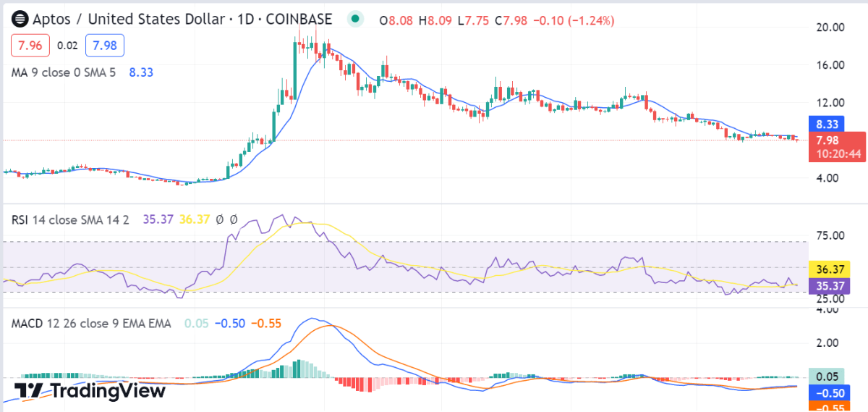This screenshot has height=412, width=868.
Task: Click the TradingView logo
Action: [90, 391]
